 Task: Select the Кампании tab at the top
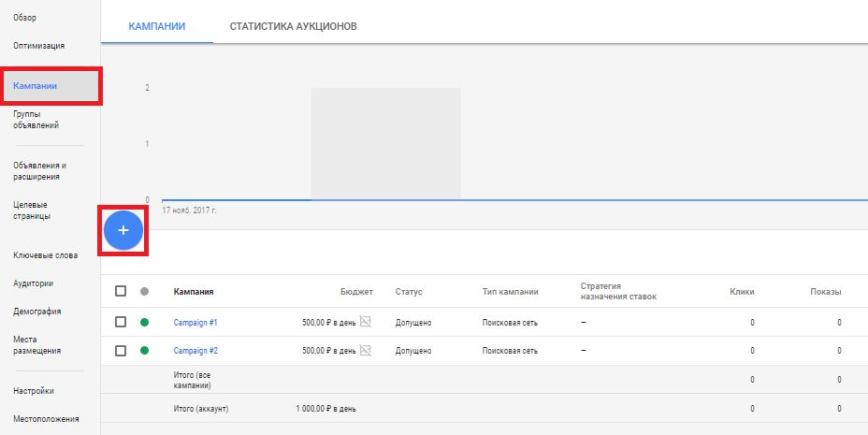[157, 26]
